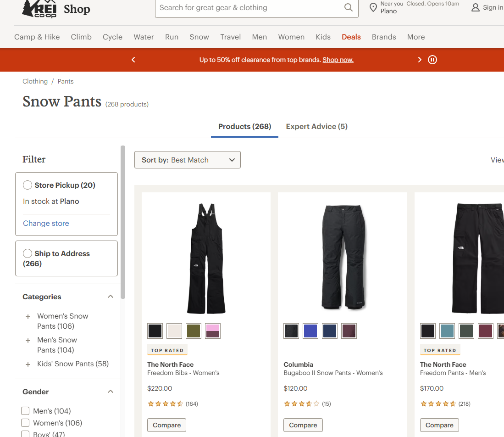Expand Women's Snow Pants category plus icon
Image resolution: width=504 pixels, height=437 pixels.
coord(28,317)
